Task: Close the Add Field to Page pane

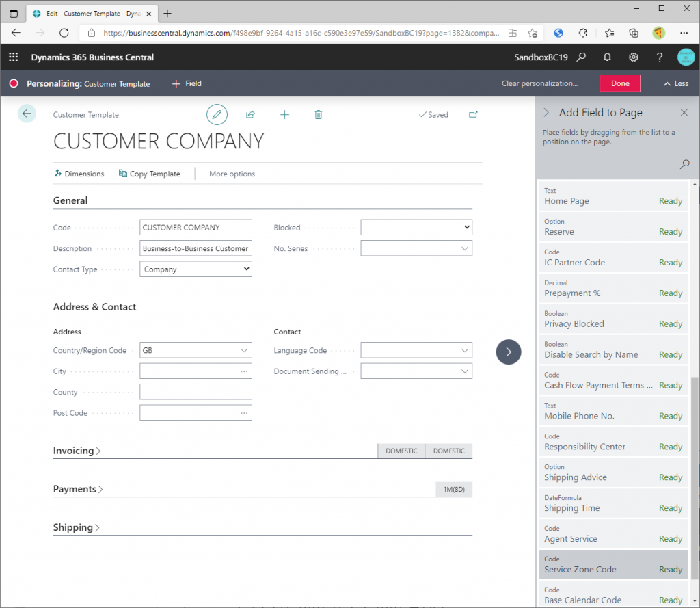Action: (684, 113)
